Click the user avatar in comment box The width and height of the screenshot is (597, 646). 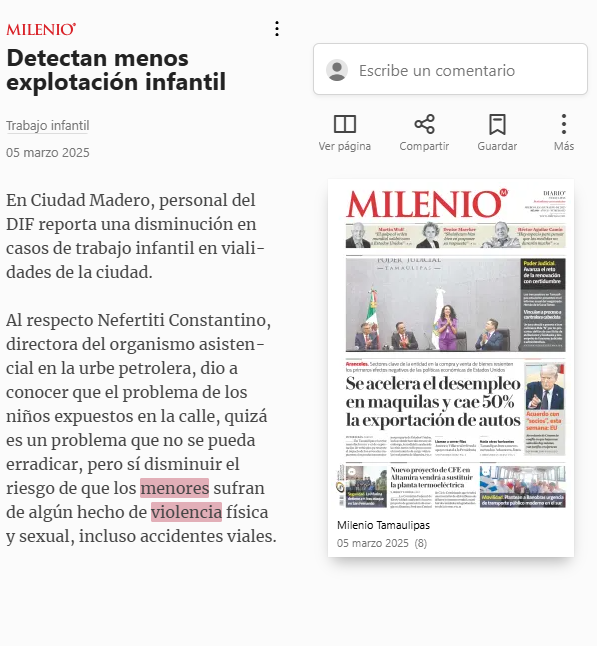[x=337, y=70]
